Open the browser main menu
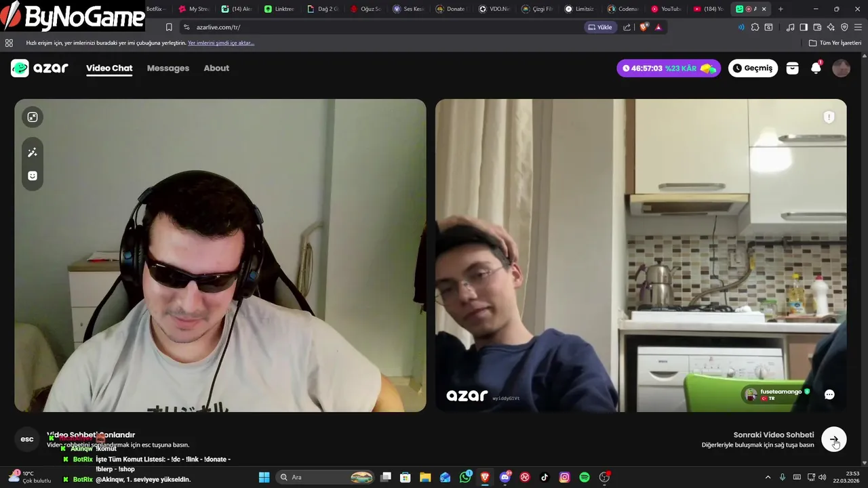The height and width of the screenshot is (488, 868). (x=859, y=27)
